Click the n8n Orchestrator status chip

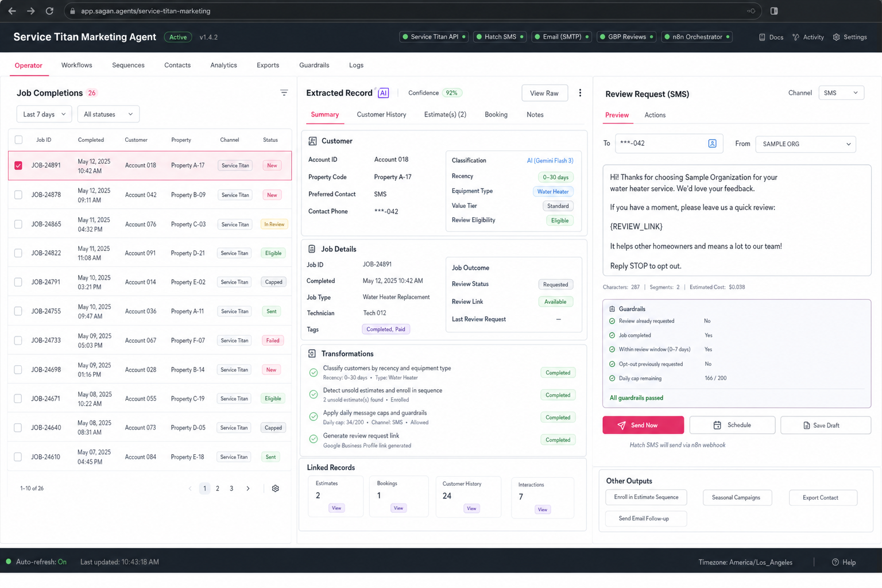point(697,37)
